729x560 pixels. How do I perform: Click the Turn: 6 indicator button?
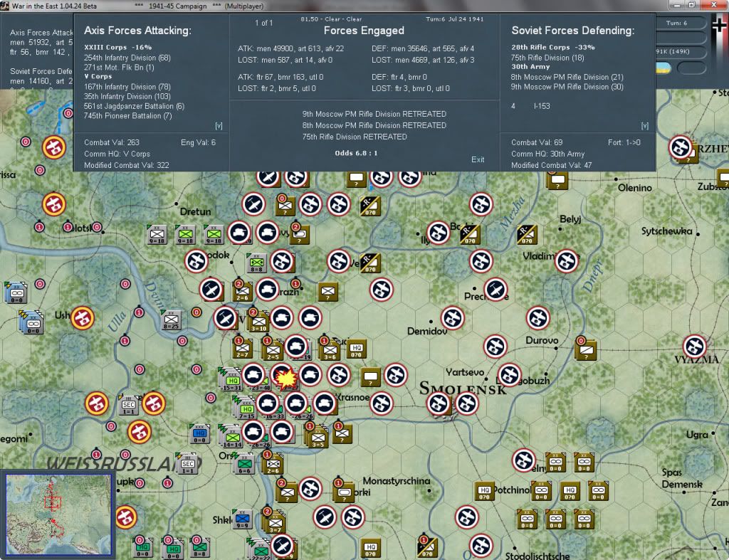(676, 23)
